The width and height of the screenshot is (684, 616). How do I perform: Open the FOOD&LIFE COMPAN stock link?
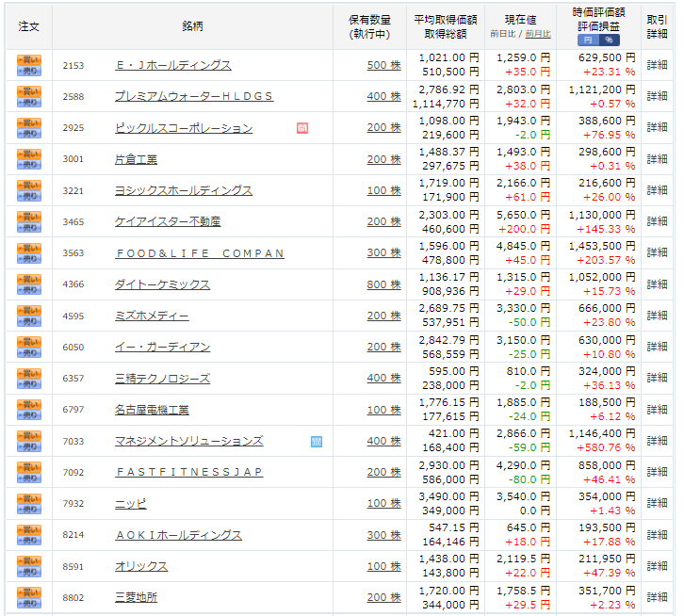(x=200, y=253)
